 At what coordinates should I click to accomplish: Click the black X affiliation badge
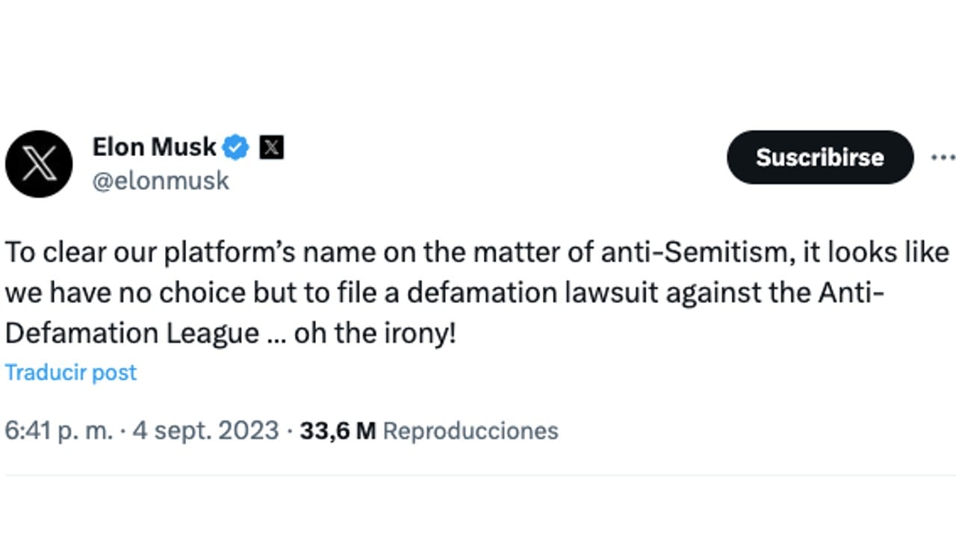point(272,147)
